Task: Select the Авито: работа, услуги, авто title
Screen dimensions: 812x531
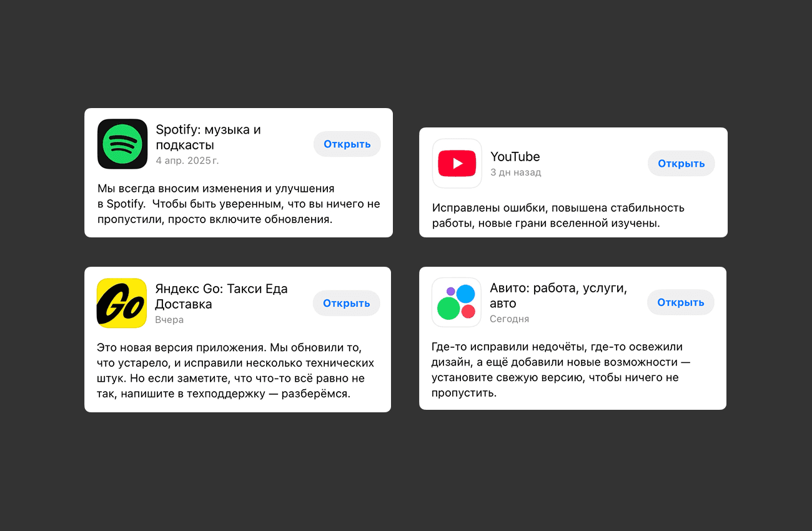Action: click(558, 296)
